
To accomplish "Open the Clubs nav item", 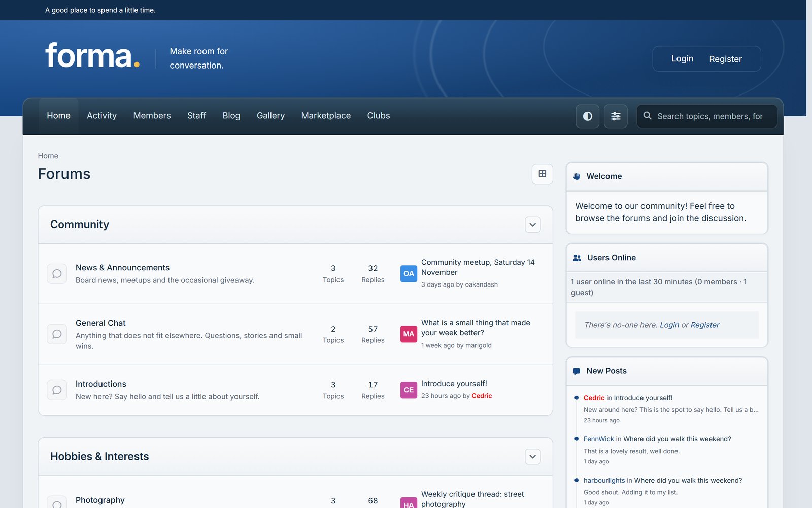I will point(379,116).
